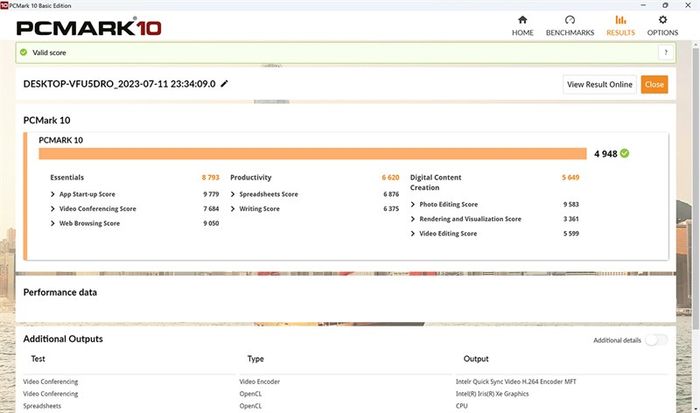This screenshot has width=700, height=413.
Task: Click the Additional Outputs heading
Action: click(63, 339)
